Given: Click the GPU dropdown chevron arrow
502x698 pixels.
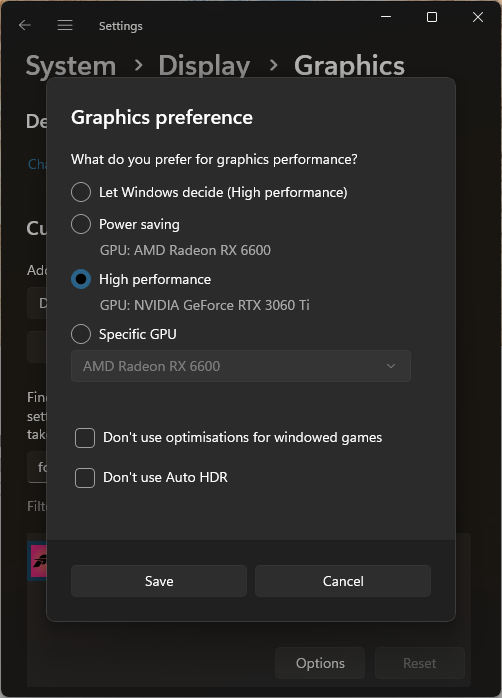Looking at the screenshot, I should [391, 366].
